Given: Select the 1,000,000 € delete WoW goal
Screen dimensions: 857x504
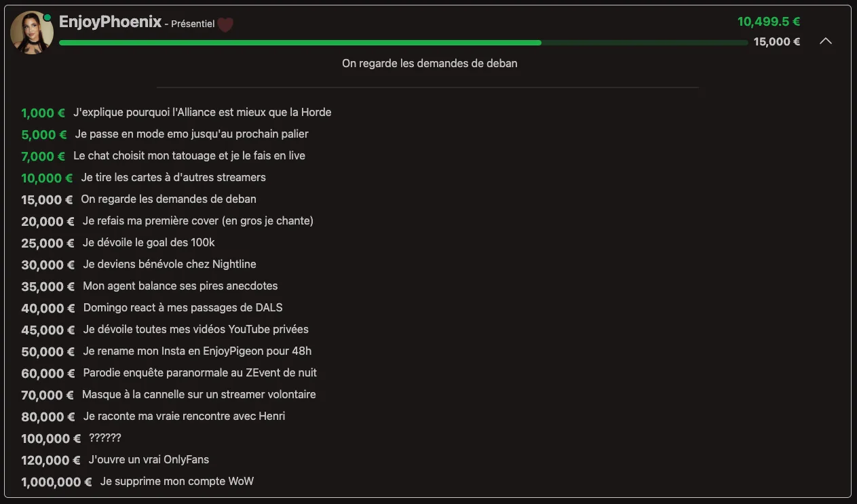Looking at the screenshot, I should coord(138,482).
